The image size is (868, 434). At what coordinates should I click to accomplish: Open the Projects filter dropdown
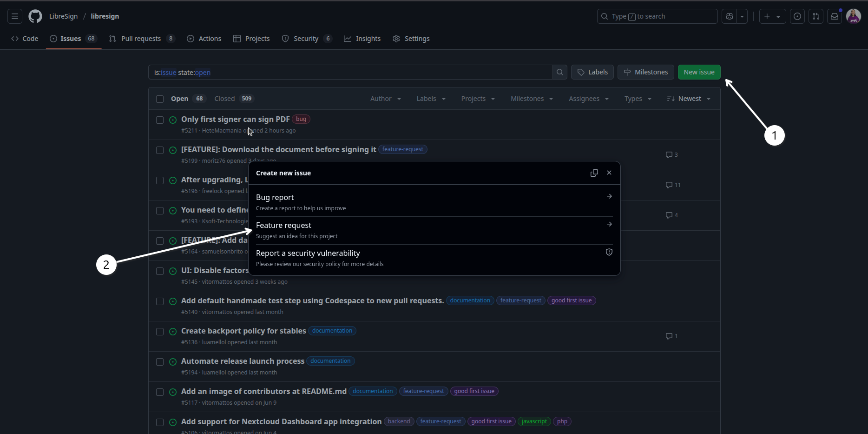[x=478, y=99]
